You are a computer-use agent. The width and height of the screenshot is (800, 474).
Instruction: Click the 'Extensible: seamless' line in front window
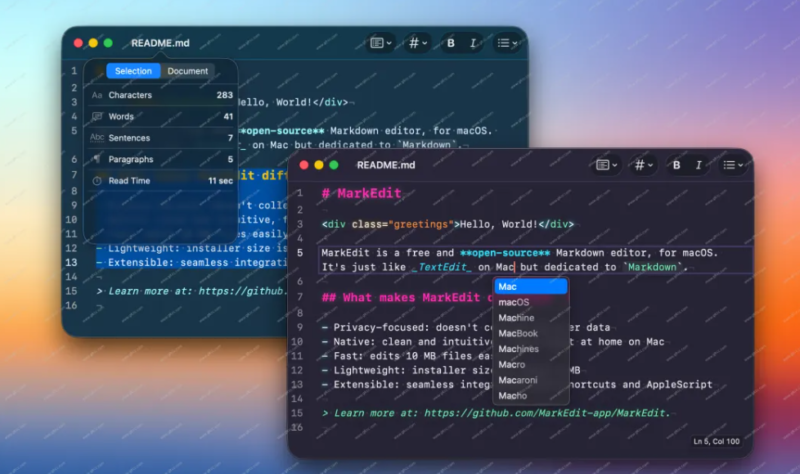tap(517, 385)
